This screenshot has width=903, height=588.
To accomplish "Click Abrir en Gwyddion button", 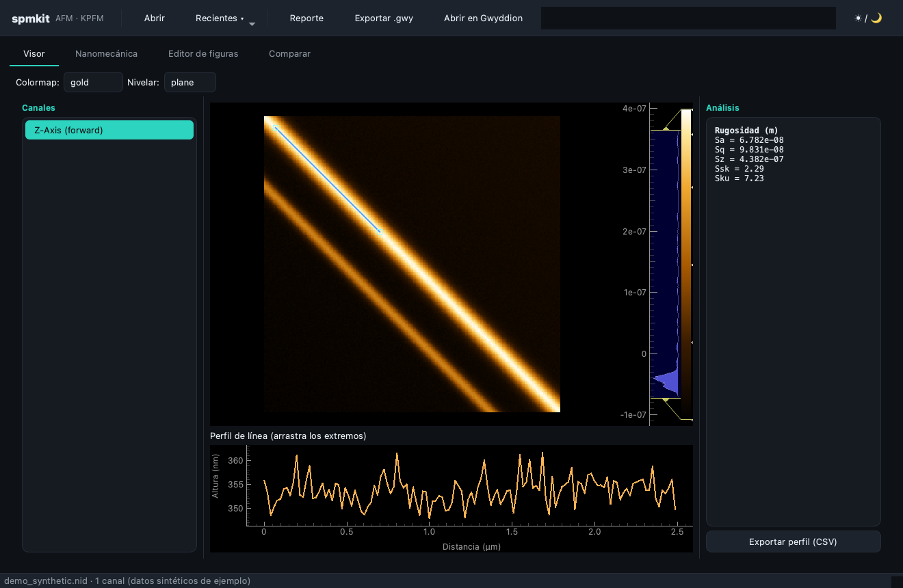I will [x=483, y=18].
